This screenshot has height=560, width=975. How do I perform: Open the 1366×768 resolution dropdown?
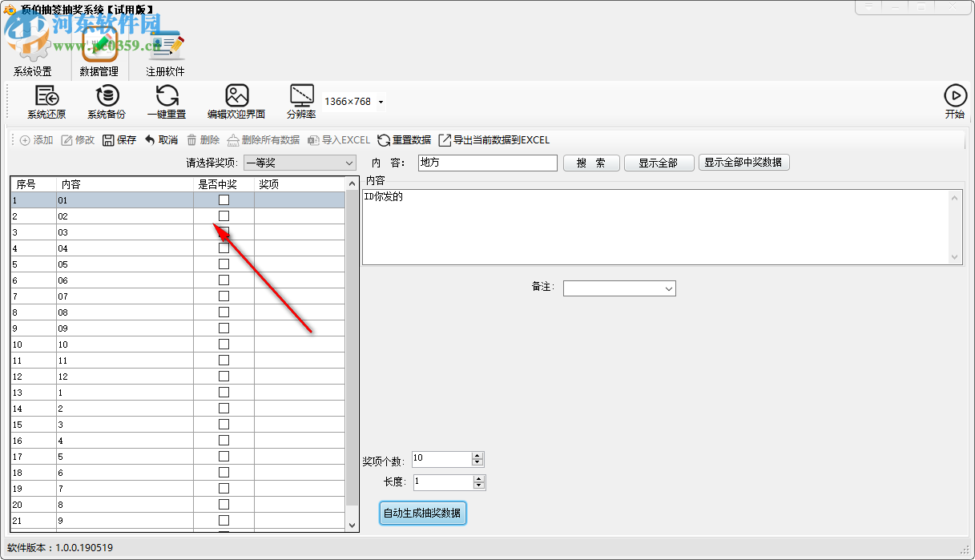tap(381, 102)
